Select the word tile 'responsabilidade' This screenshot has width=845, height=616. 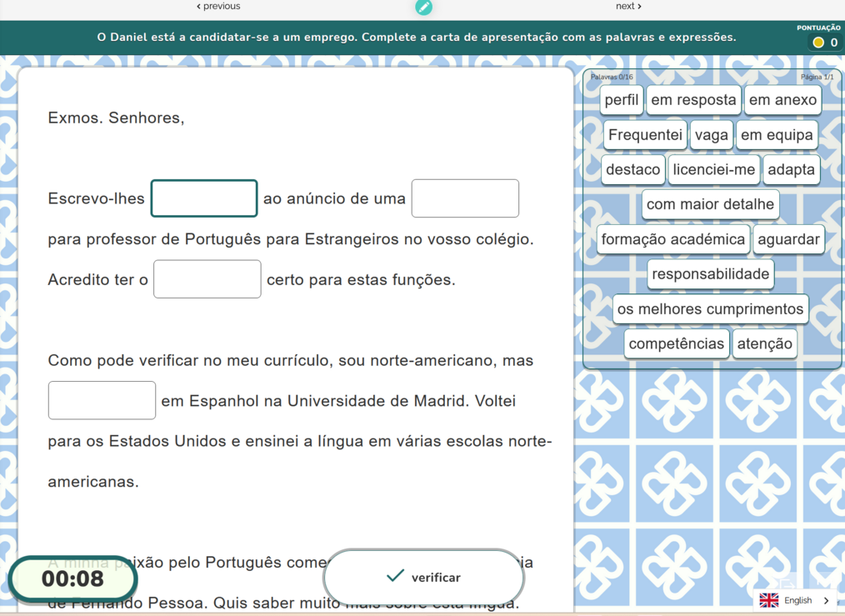(x=710, y=273)
